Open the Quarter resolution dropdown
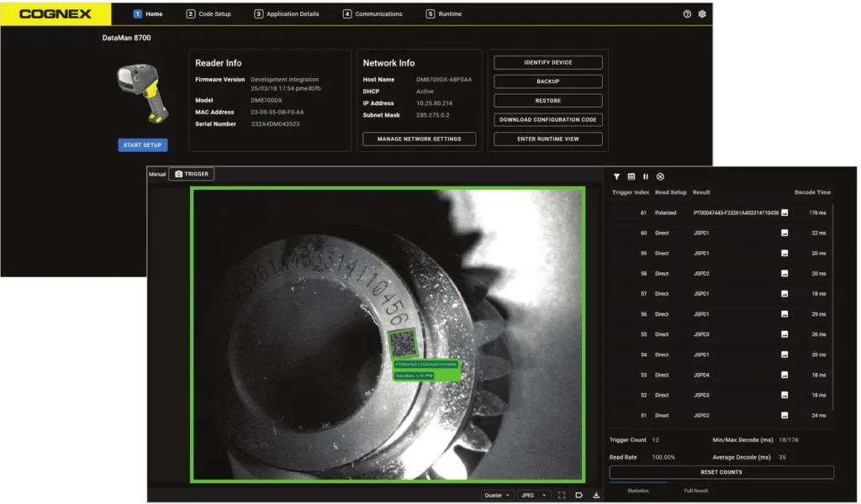The width and height of the screenshot is (861, 504). [498, 496]
